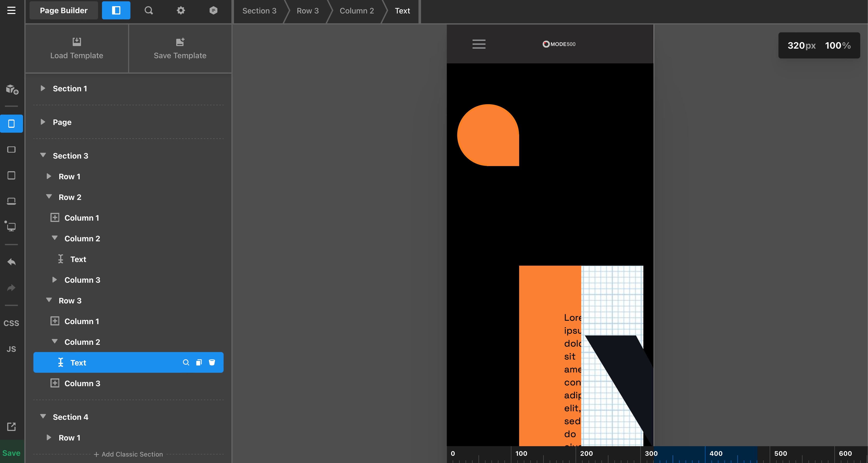868x463 pixels.
Task: Expand Section 1 in structure tree
Action: [x=43, y=88]
